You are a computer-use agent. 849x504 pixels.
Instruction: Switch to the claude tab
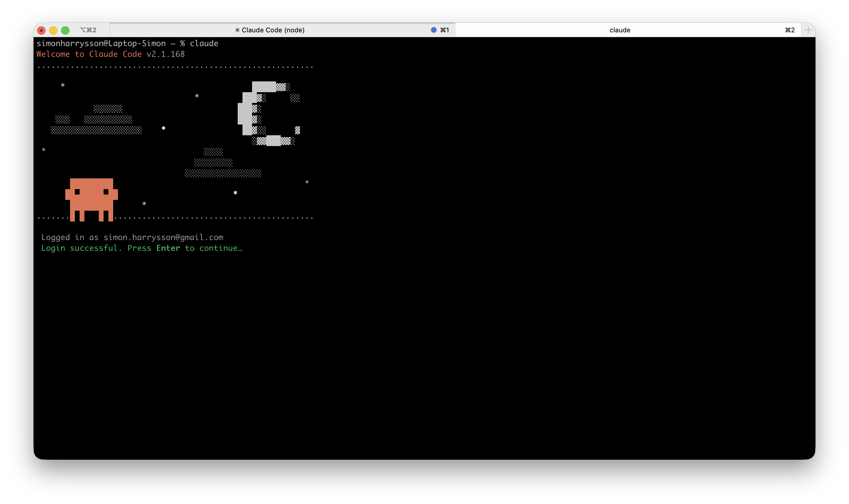point(628,30)
